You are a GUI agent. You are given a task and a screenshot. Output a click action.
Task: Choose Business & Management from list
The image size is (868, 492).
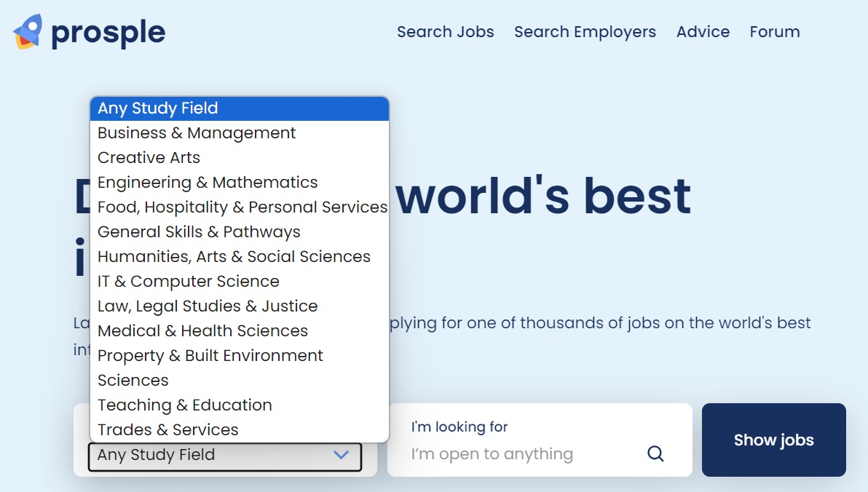click(x=239, y=132)
